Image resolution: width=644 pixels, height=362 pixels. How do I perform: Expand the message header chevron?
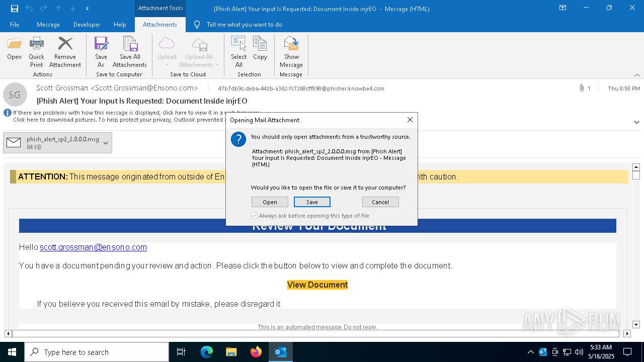click(636, 122)
